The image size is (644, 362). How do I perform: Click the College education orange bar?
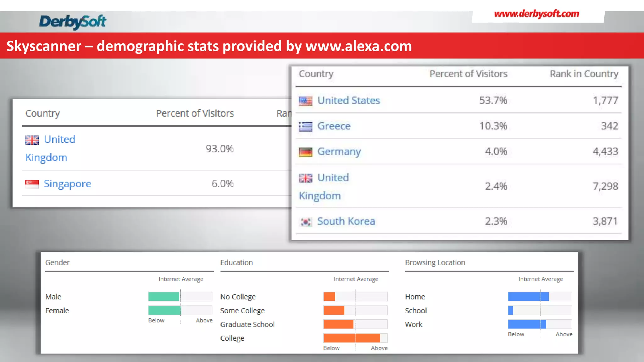[352, 338]
